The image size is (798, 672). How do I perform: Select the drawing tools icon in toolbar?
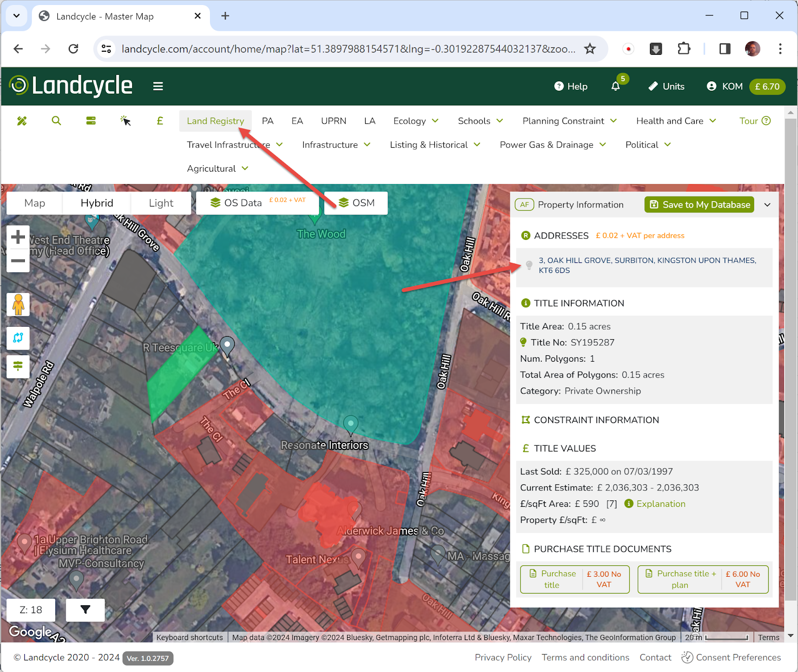pyautogui.click(x=22, y=121)
